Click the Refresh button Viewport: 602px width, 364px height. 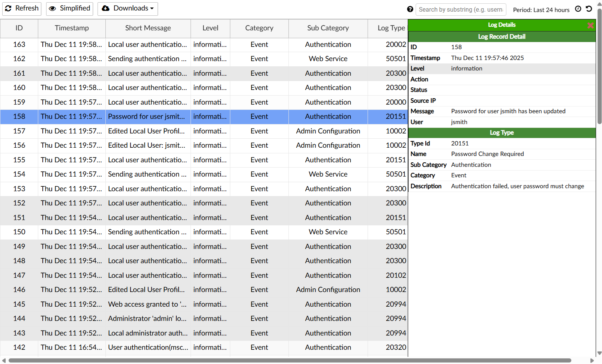[x=22, y=9]
